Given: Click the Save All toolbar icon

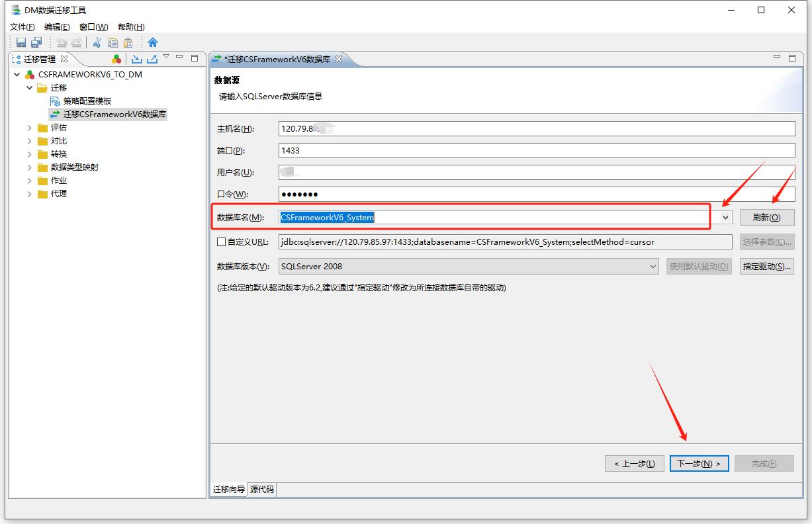Looking at the screenshot, I should pos(36,42).
